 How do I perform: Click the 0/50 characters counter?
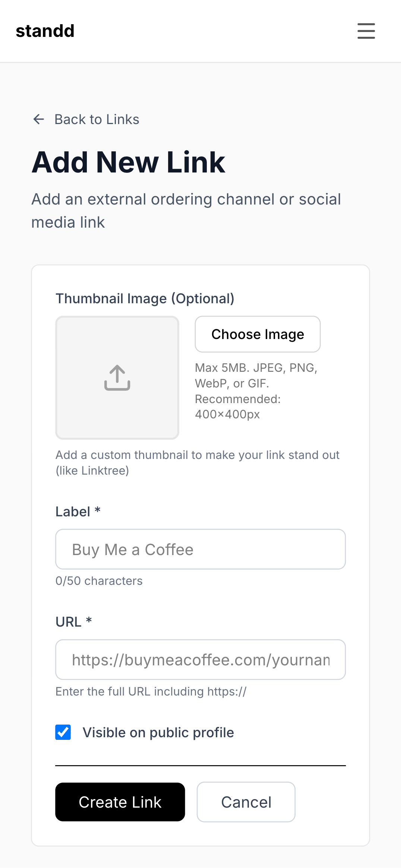click(99, 580)
